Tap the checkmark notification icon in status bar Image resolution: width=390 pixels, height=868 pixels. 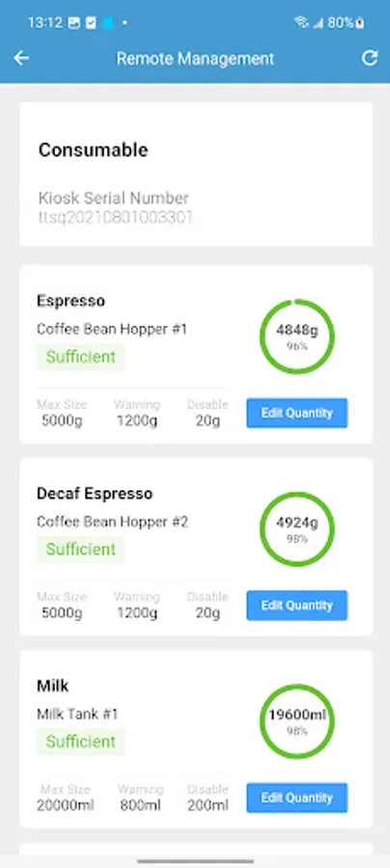pyautogui.click(x=92, y=23)
